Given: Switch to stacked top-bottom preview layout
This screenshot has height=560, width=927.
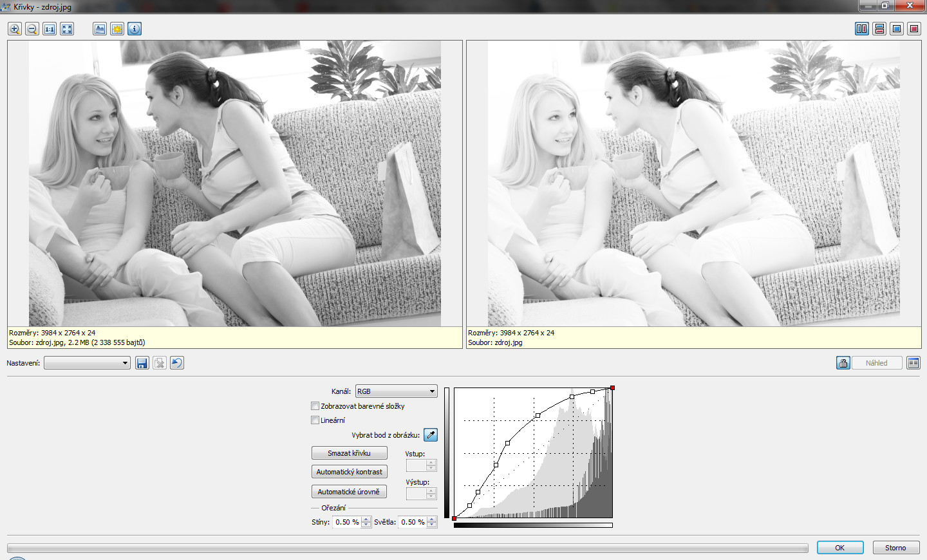Looking at the screenshot, I should tap(879, 29).
